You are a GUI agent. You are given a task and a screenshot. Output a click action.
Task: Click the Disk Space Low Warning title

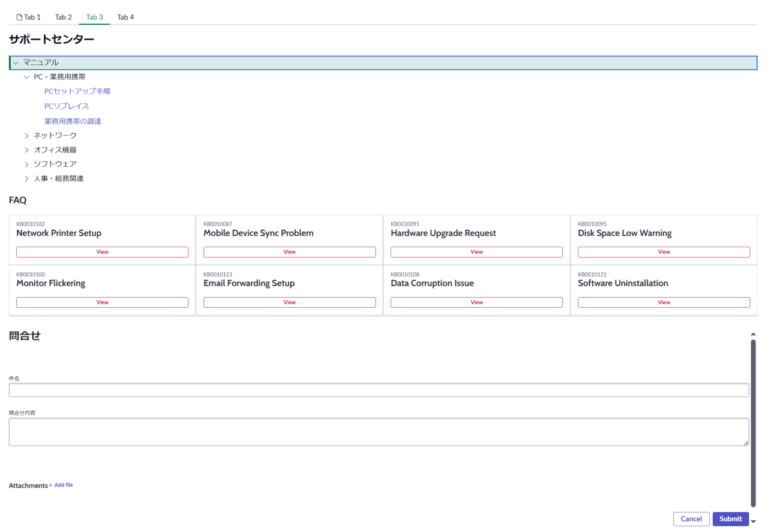click(x=624, y=233)
